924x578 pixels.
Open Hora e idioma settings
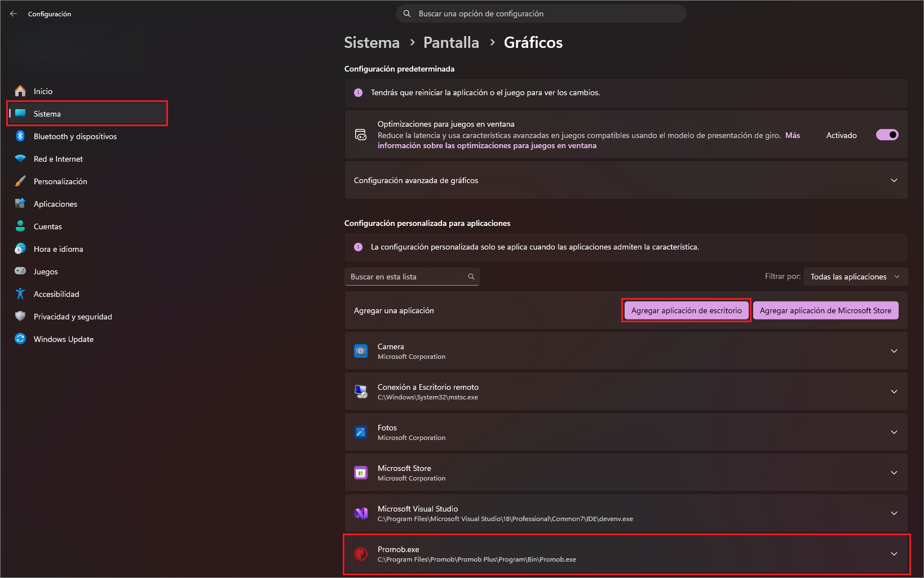(x=87, y=248)
